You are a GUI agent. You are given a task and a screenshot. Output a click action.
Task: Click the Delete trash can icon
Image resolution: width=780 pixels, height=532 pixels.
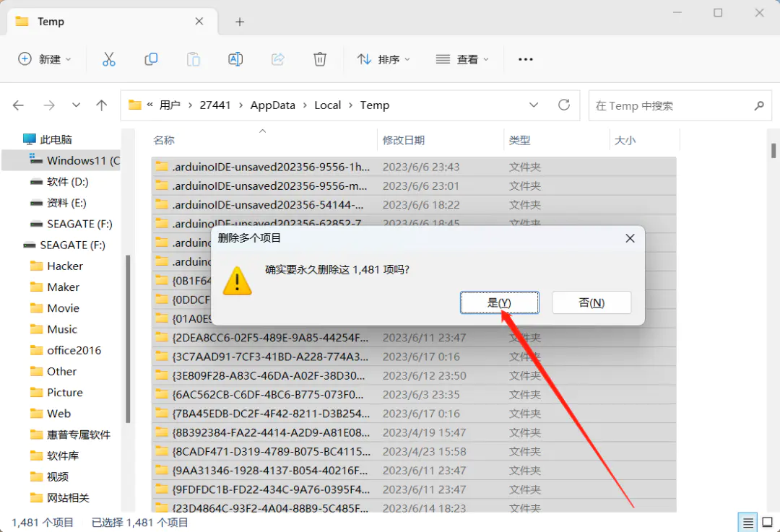point(320,59)
